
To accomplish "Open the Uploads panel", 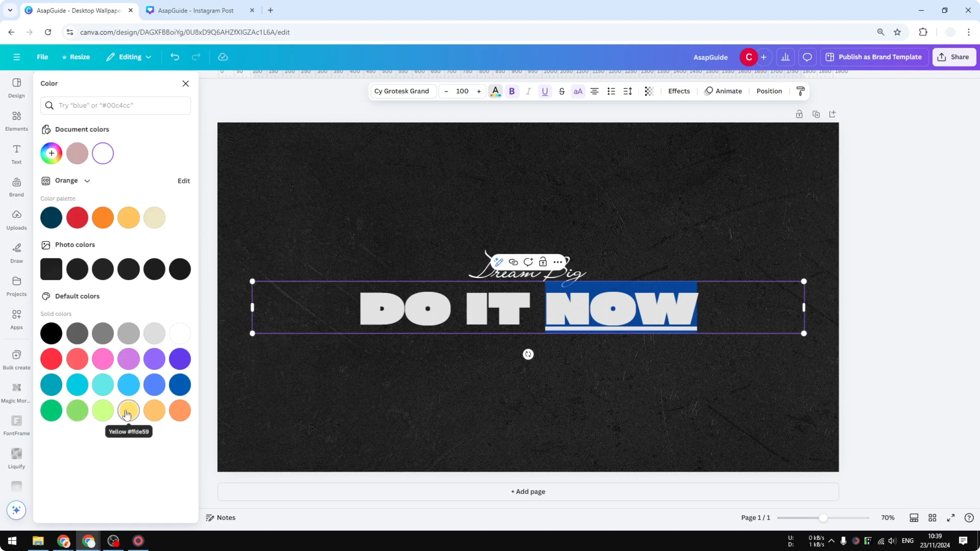I will click(x=16, y=220).
